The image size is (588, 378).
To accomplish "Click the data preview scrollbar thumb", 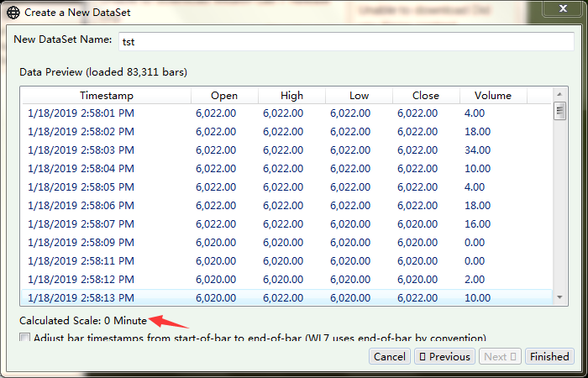I will 559,113.
